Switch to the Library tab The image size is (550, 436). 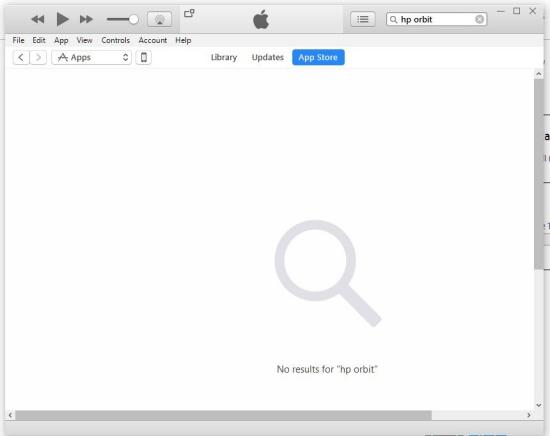[224, 58]
